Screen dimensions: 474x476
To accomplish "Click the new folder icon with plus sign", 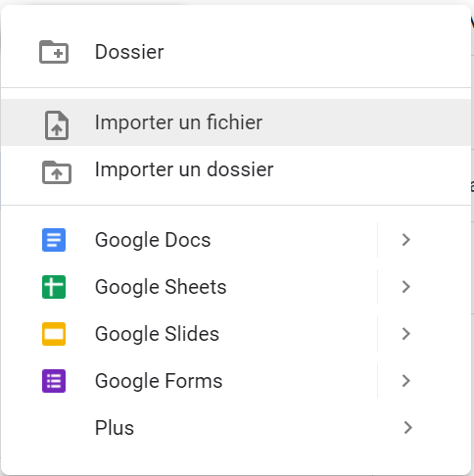I will 54,52.
